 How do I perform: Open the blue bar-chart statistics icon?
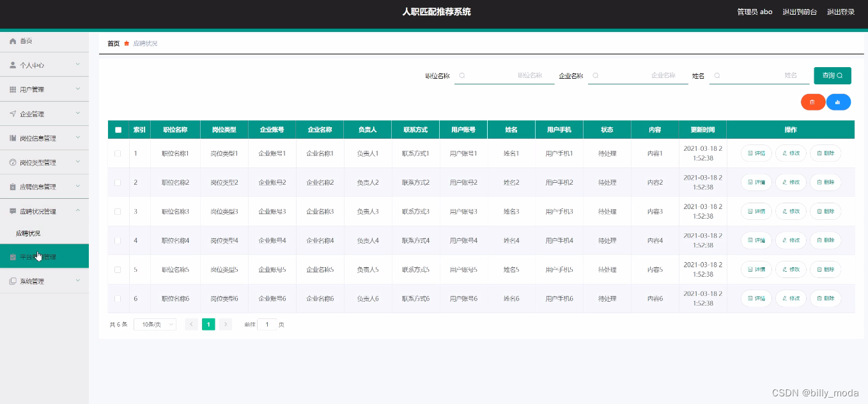(838, 102)
